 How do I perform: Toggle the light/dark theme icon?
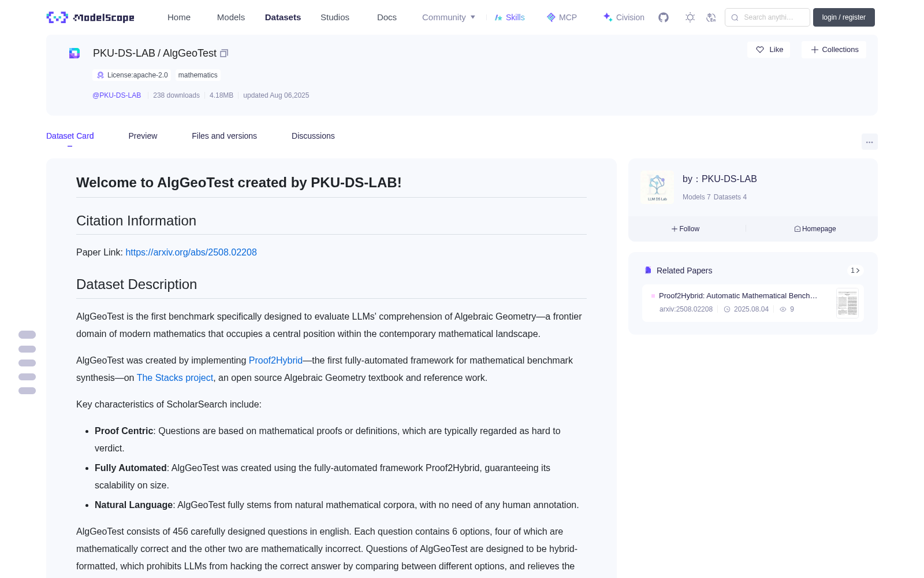(x=690, y=17)
